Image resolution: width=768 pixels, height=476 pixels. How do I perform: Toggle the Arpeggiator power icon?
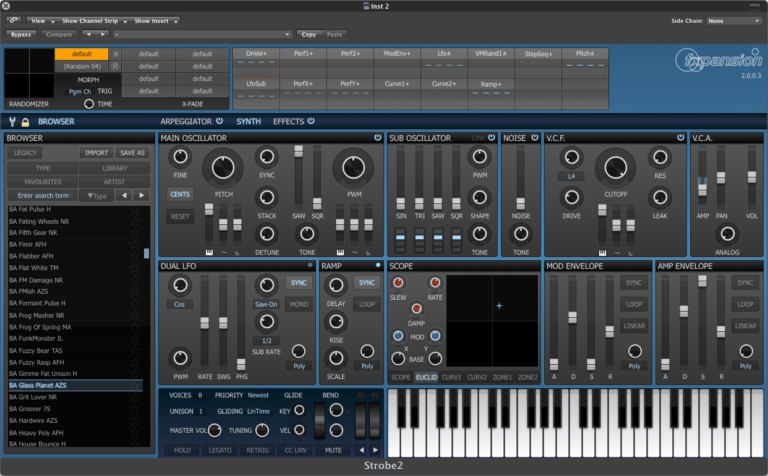coord(219,121)
